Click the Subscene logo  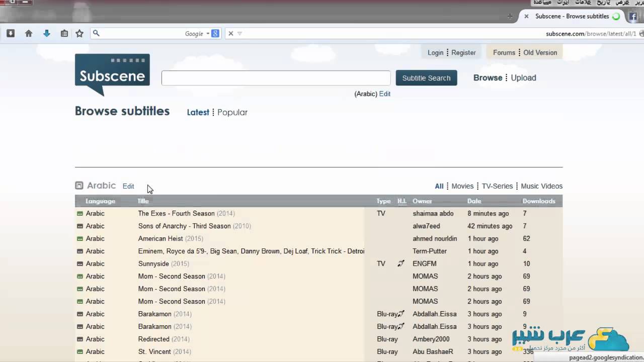click(112, 74)
